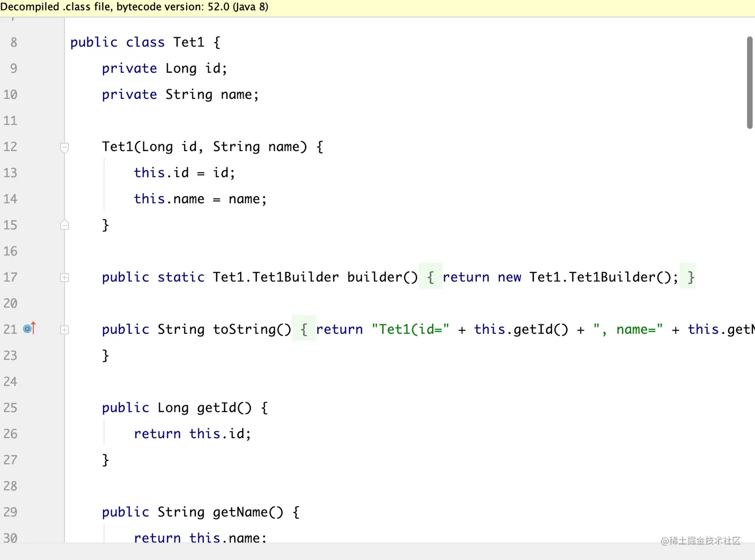
Task: Click line number 8 in gutter
Action: pos(14,42)
